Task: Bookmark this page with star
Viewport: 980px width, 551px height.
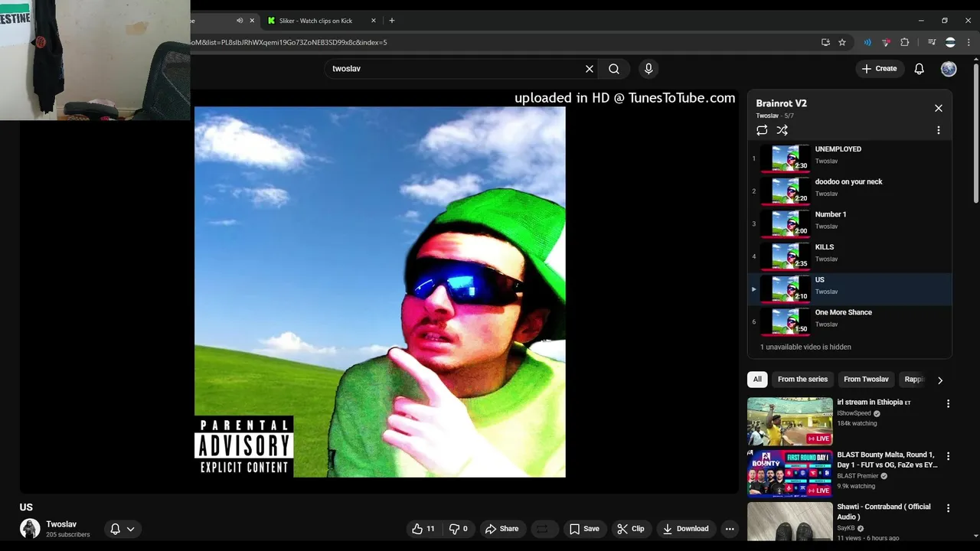Action: [x=842, y=42]
